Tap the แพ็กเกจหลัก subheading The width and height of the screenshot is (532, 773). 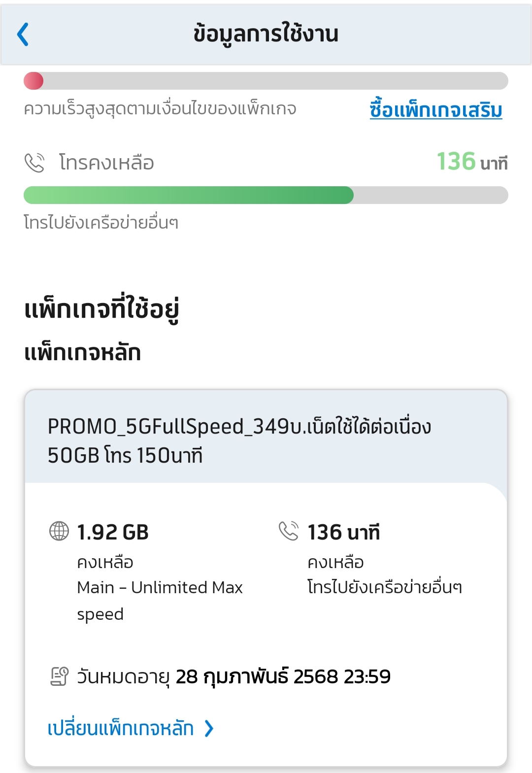click(83, 353)
